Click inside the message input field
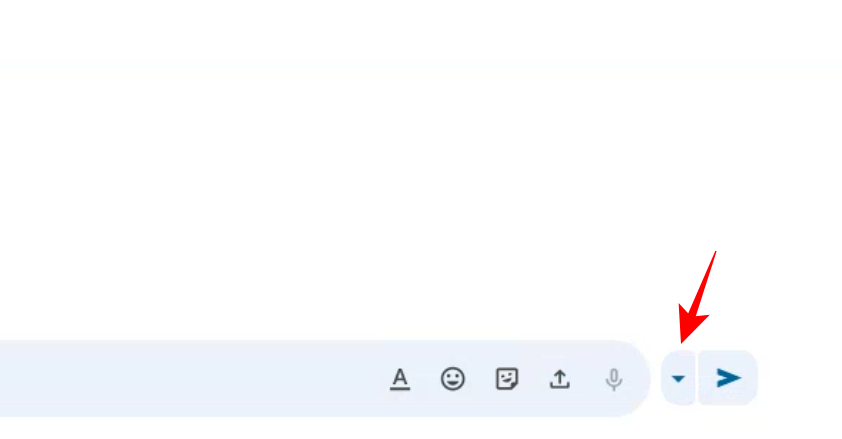This screenshot has width=842, height=439. (180, 379)
